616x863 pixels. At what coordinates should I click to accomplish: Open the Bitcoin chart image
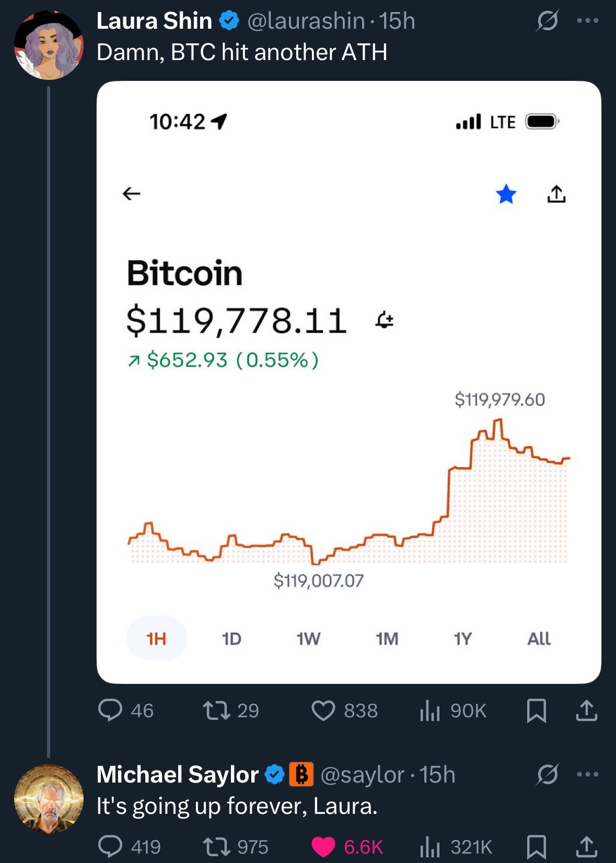tap(348, 382)
